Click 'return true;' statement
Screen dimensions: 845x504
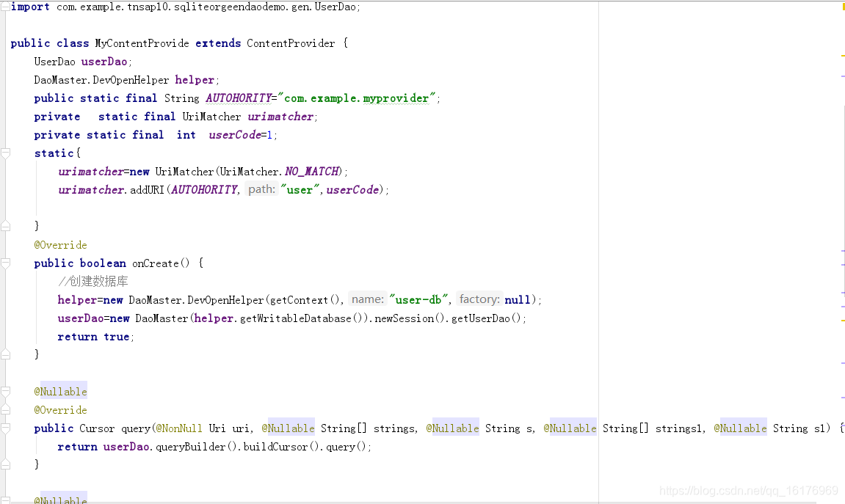[95, 337]
